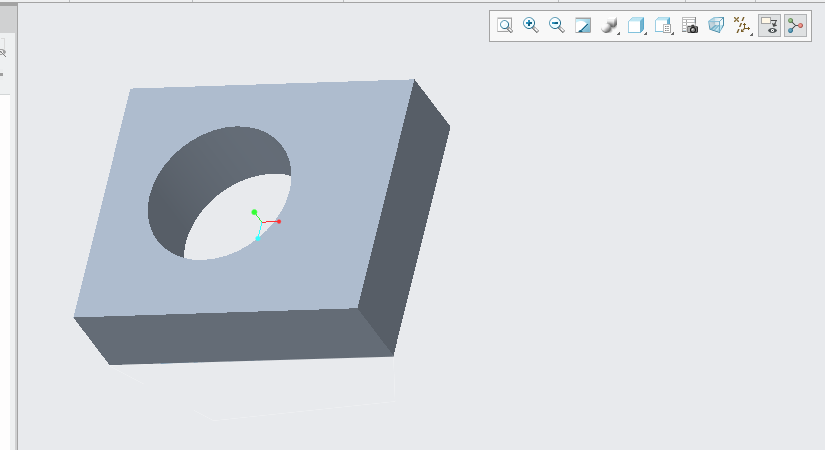The width and height of the screenshot is (825, 450).
Task: Click the red spin center axis point
Action: pos(279,221)
